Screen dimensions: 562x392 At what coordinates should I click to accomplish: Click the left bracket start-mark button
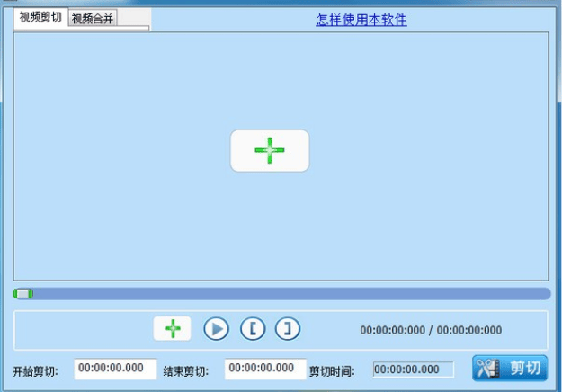tap(253, 329)
